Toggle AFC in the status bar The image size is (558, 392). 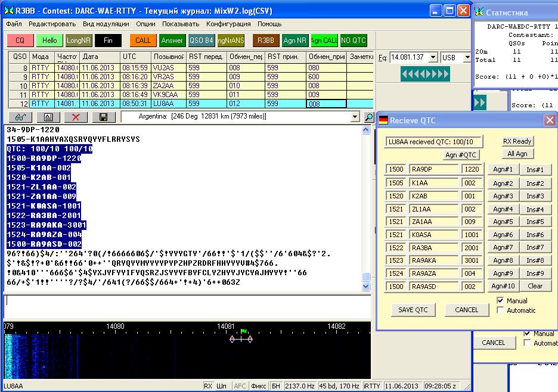239,386
